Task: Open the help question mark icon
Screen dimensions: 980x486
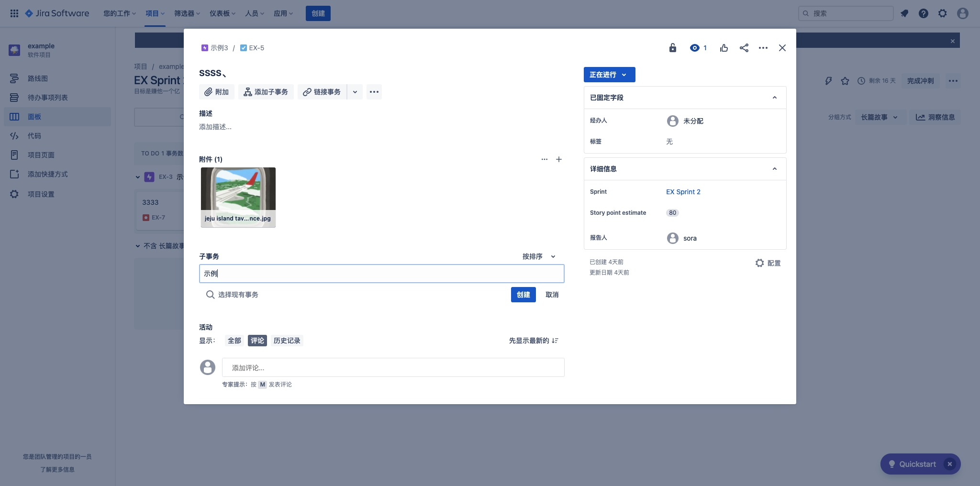Action: (x=924, y=13)
